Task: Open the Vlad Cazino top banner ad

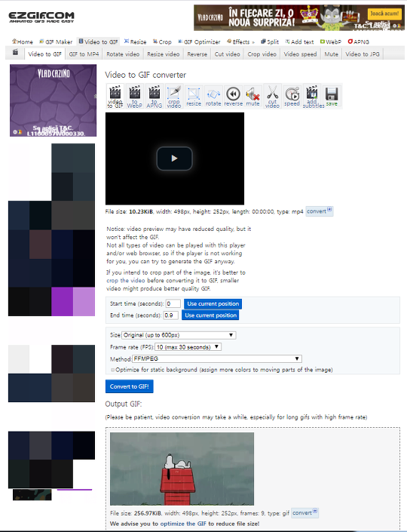Action: pyautogui.click(x=299, y=17)
